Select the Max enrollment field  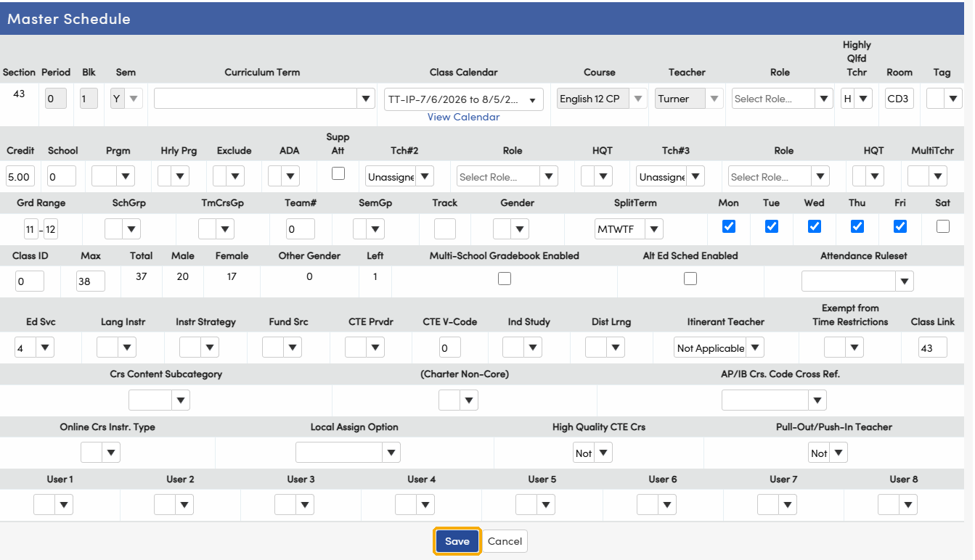91,281
